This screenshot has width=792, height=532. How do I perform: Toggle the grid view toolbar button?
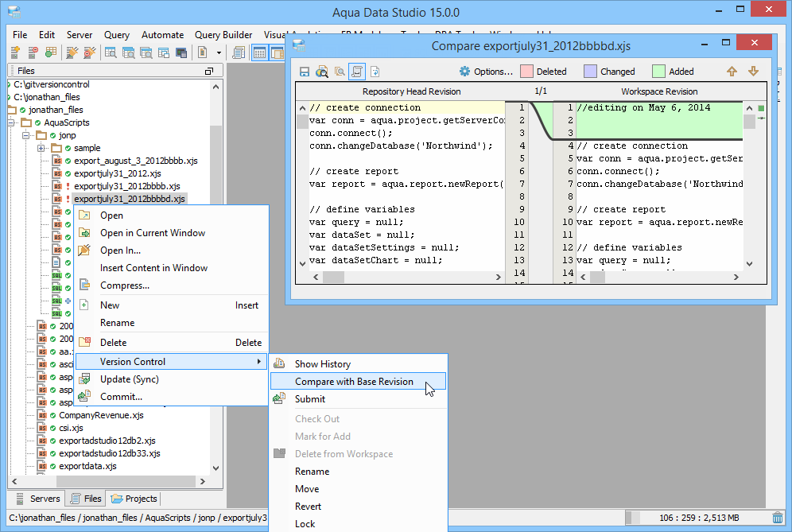259,52
